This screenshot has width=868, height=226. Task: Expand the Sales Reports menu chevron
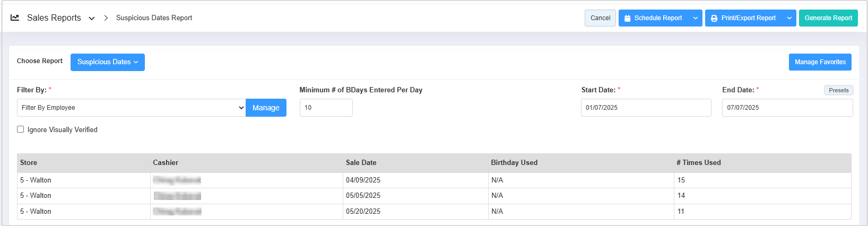pyautogui.click(x=92, y=18)
